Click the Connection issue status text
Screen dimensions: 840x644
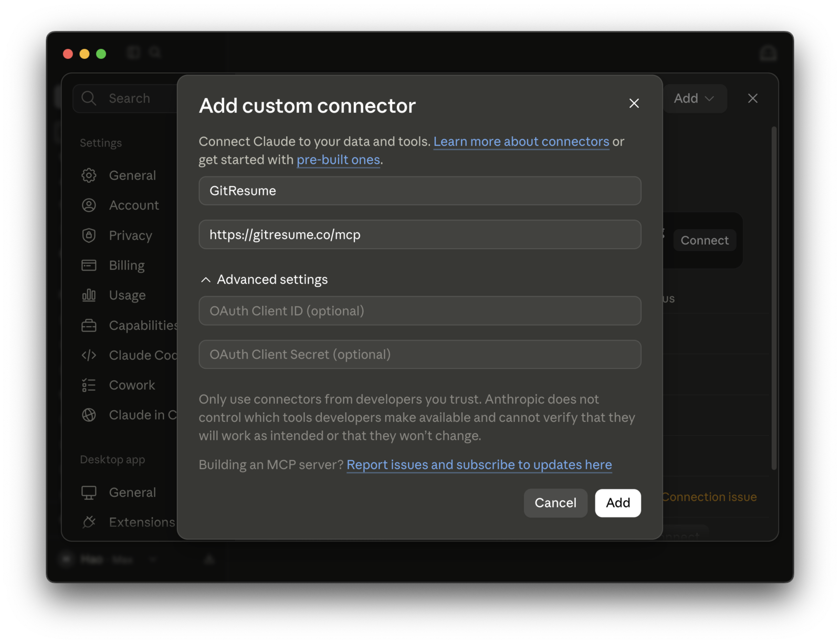coord(709,497)
